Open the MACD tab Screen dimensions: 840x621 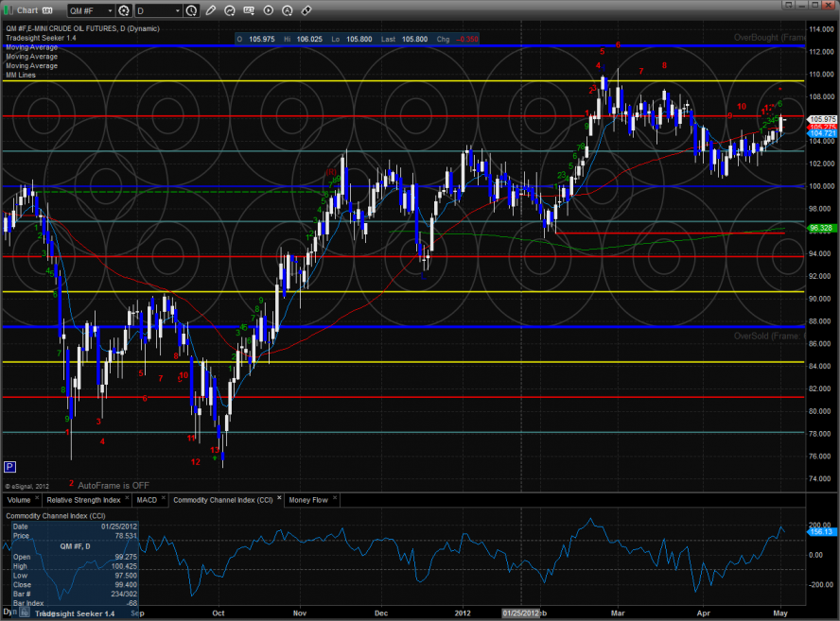point(146,499)
